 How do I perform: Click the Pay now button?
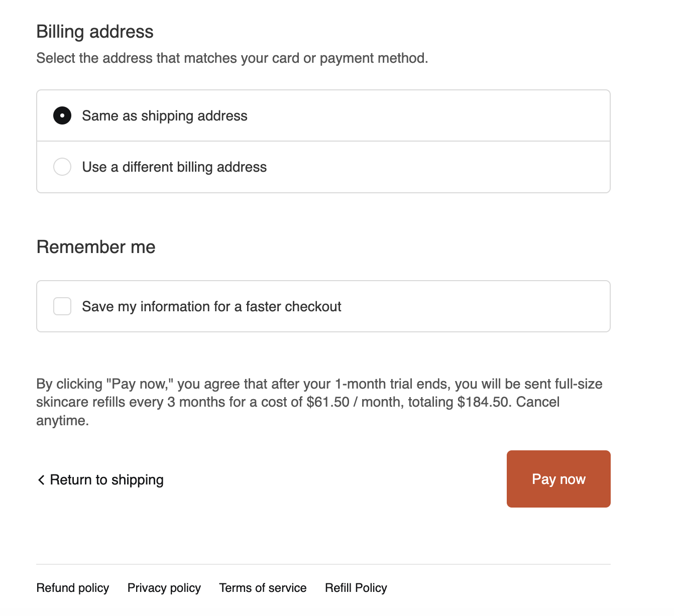[x=558, y=479]
